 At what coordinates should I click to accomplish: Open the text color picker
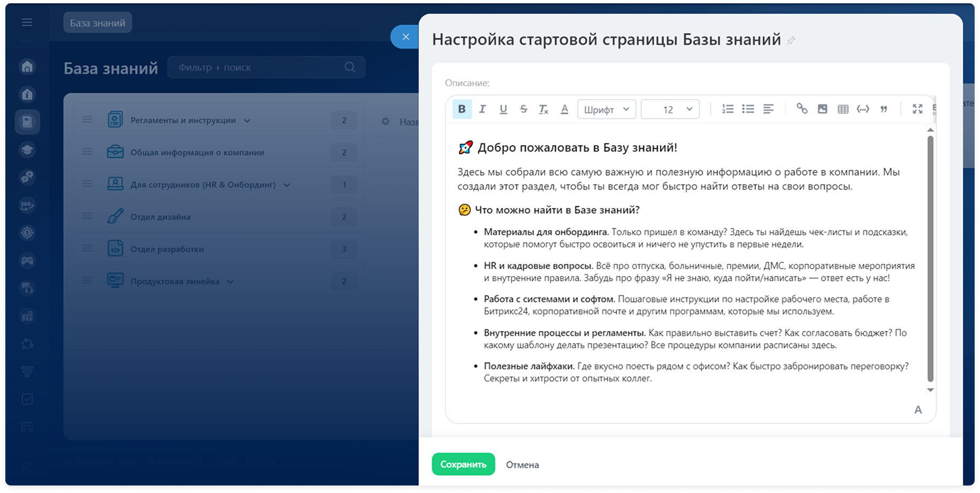(x=564, y=109)
